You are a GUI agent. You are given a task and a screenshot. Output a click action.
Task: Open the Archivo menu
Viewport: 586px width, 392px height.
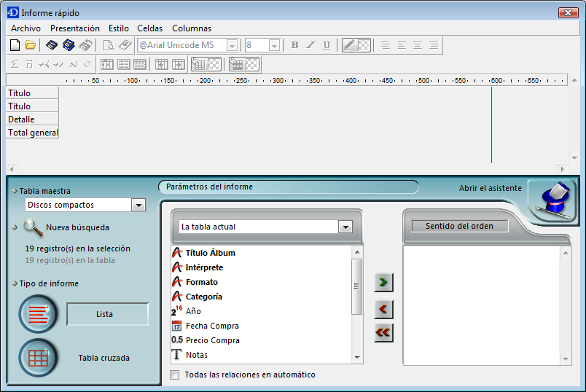click(x=26, y=28)
